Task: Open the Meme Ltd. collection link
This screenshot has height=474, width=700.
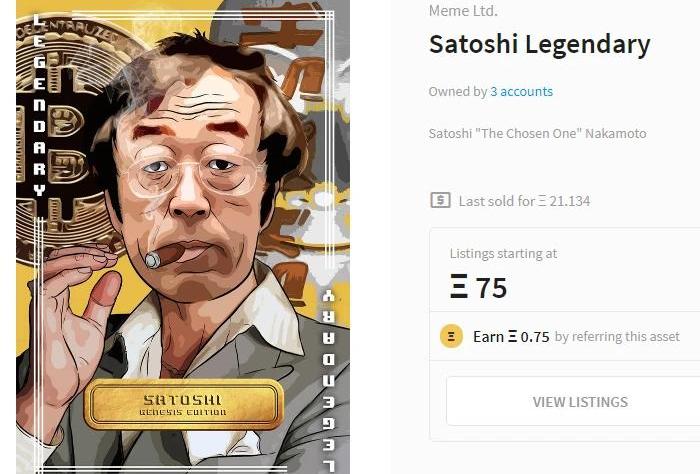Action: (463, 10)
